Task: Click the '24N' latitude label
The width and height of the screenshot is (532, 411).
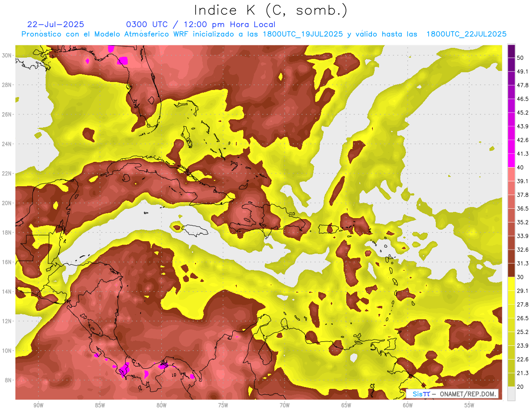Action: pyautogui.click(x=8, y=144)
